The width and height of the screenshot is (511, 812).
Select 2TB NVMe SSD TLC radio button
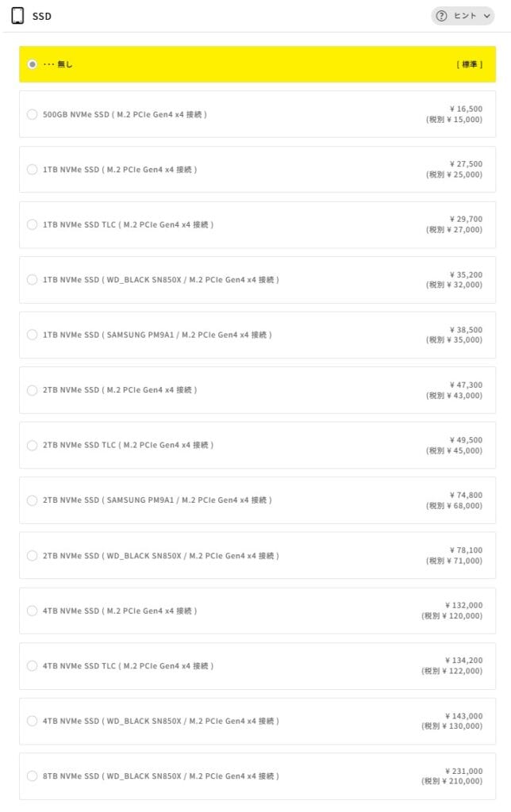click(32, 445)
